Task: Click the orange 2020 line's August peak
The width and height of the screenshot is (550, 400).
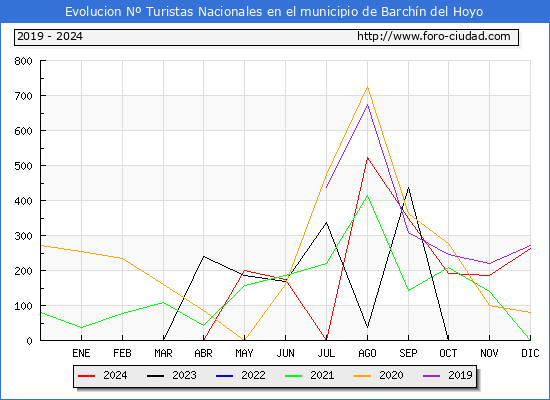Action: (367, 87)
